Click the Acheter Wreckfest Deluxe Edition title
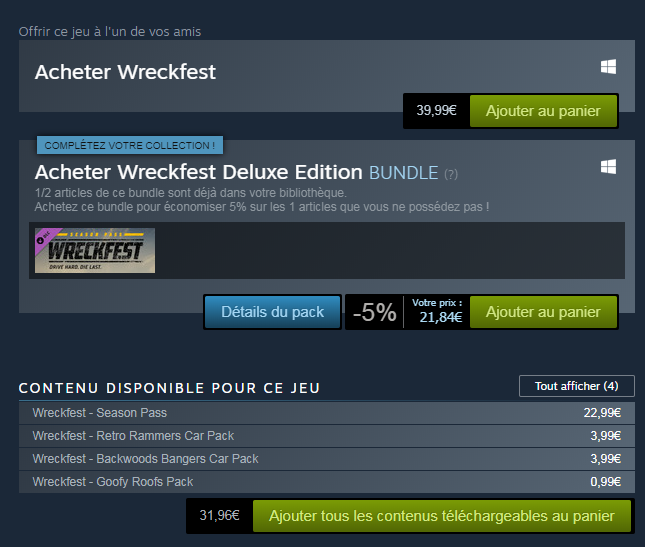The height and width of the screenshot is (547, 645). 200,172
